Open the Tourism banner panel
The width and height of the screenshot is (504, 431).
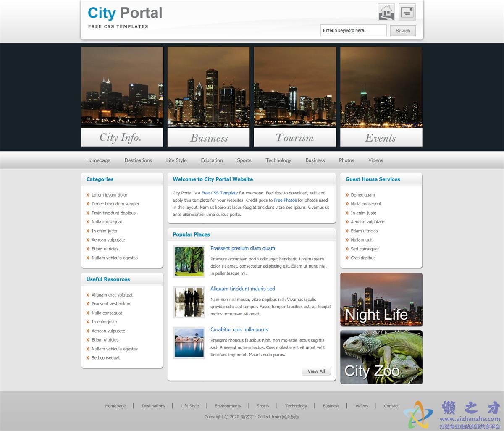tap(295, 96)
